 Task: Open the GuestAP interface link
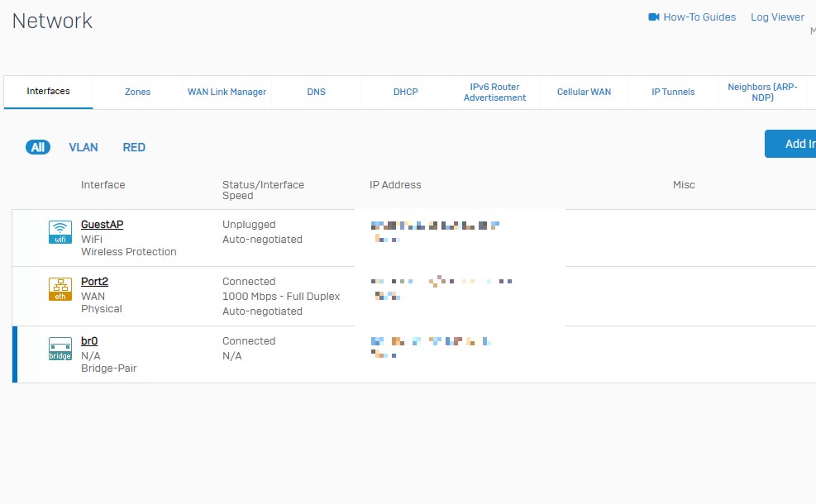click(x=102, y=225)
